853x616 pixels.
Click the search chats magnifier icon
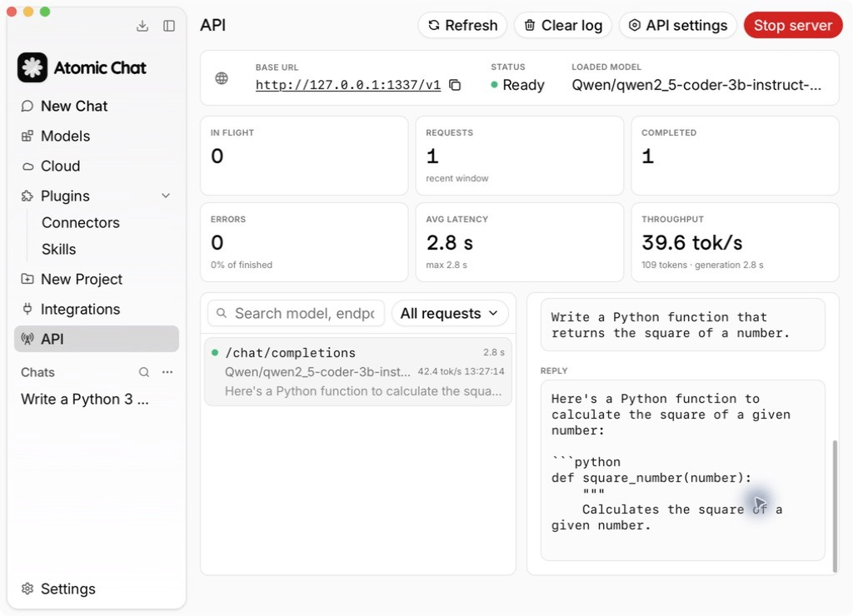click(144, 372)
